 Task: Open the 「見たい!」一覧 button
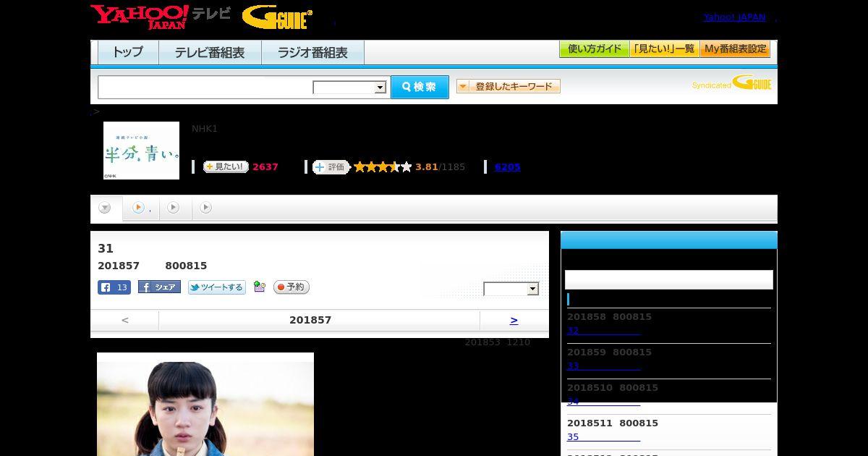665,49
